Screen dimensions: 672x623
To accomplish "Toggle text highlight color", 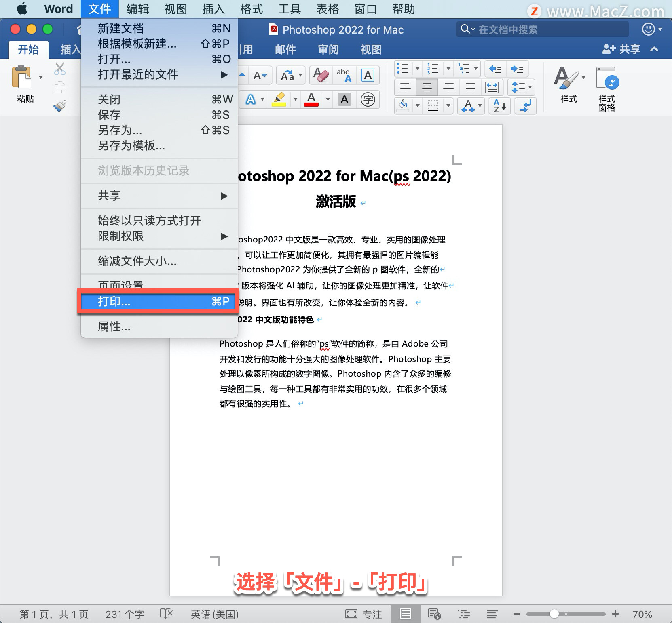I will point(279,99).
